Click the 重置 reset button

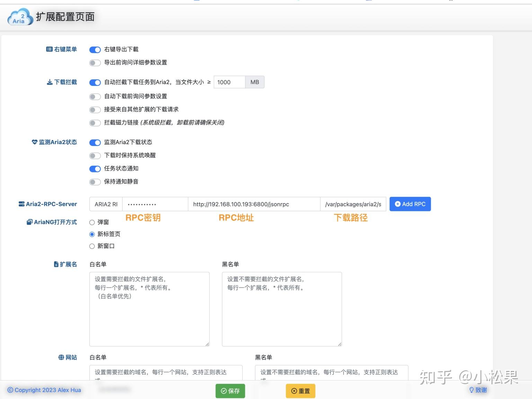(x=300, y=391)
